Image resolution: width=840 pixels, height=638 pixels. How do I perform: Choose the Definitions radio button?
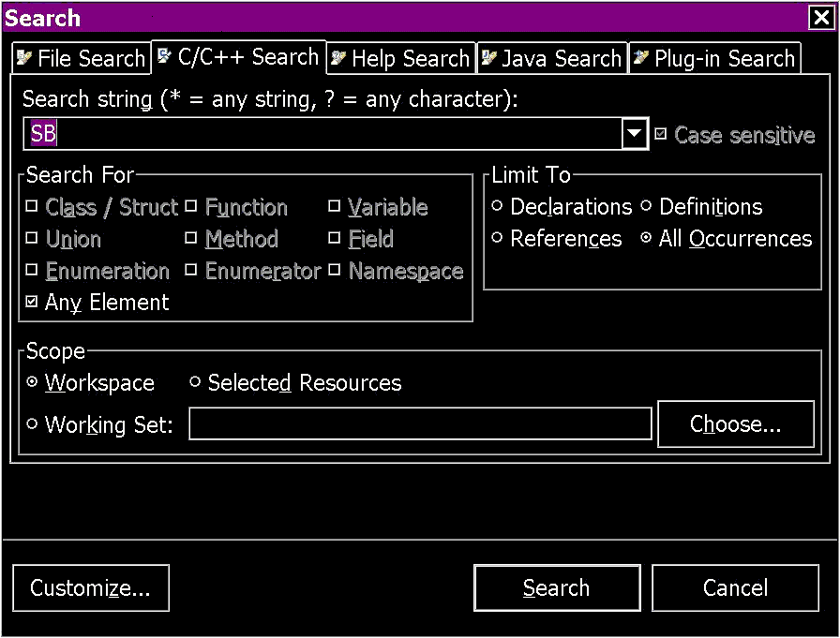click(646, 205)
